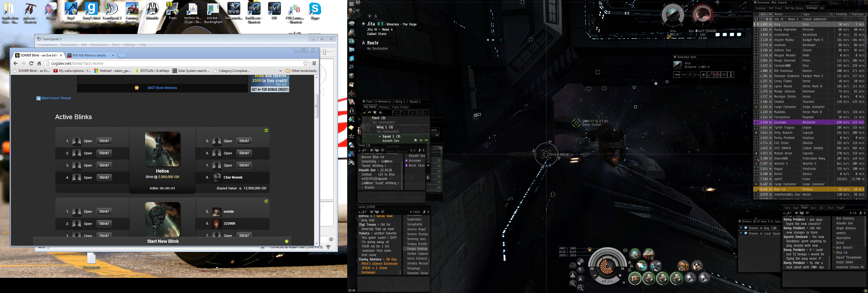The width and height of the screenshot is (868, 293).
Task: Click the show info icon in Selected Item
Action: click(731, 75)
